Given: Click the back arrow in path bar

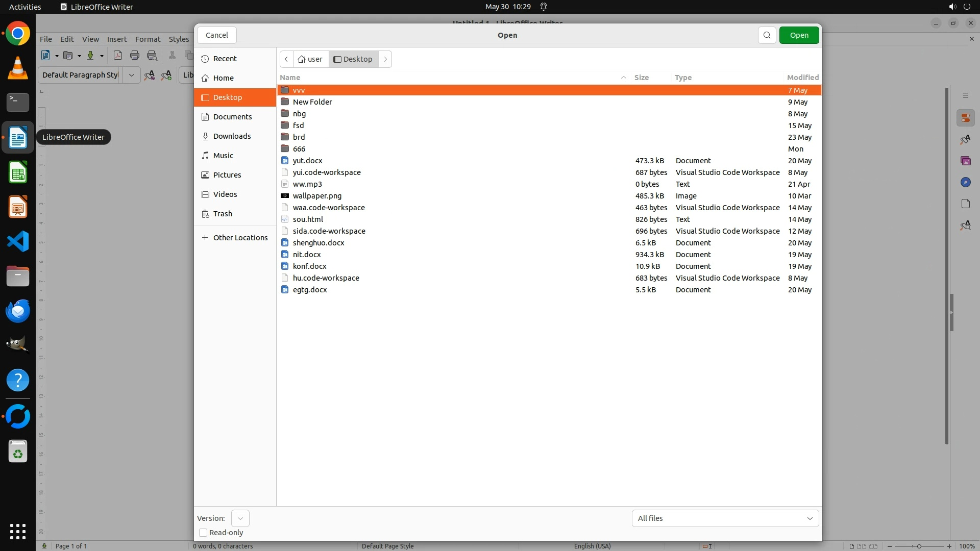Looking at the screenshot, I should (x=286, y=59).
